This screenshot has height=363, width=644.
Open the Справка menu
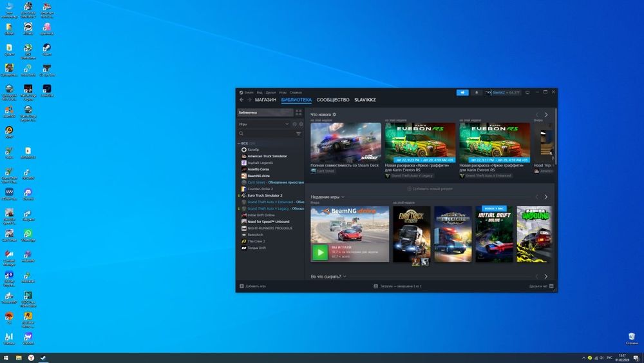(x=296, y=92)
